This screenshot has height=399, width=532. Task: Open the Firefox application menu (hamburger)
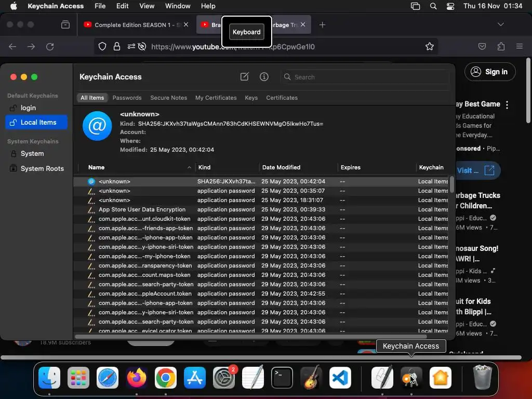point(520,46)
